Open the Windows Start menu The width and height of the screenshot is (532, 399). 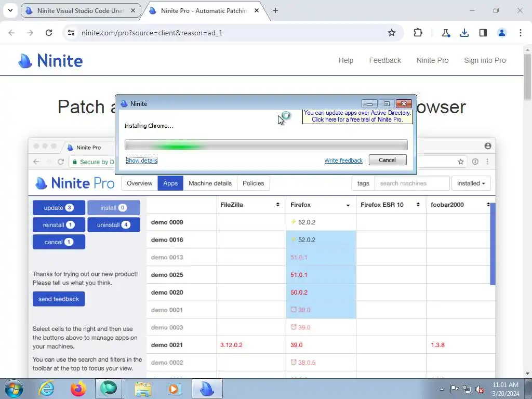pyautogui.click(x=14, y=389)
